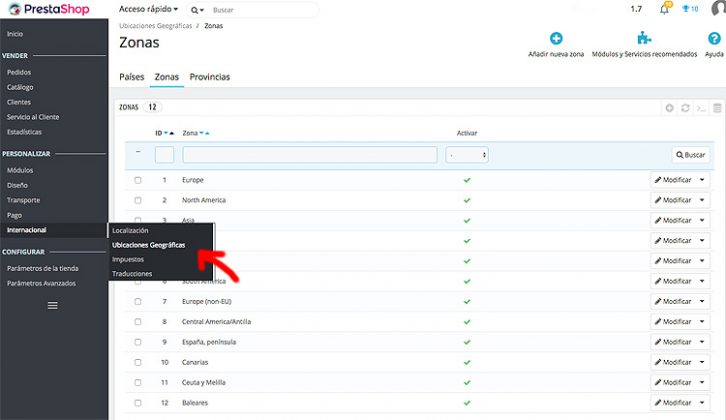Click the add zone icon in table toolbar
Image resolution: width=726 pixels, height=420 pixels.
[669, 107]
